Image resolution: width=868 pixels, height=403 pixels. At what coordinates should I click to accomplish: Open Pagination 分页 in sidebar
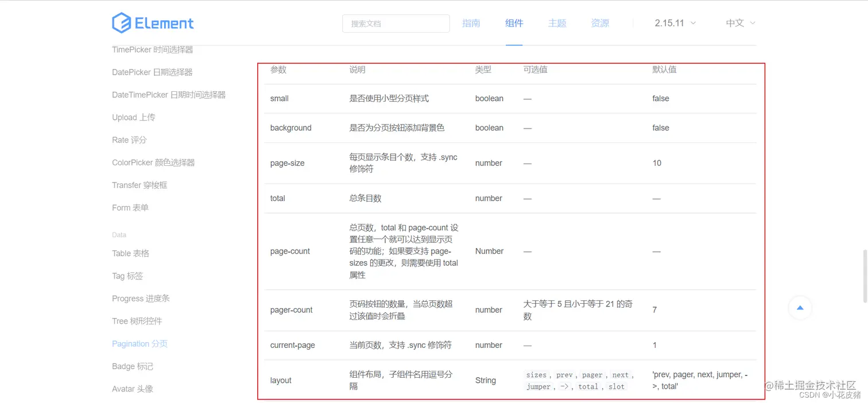pos(139,343)
